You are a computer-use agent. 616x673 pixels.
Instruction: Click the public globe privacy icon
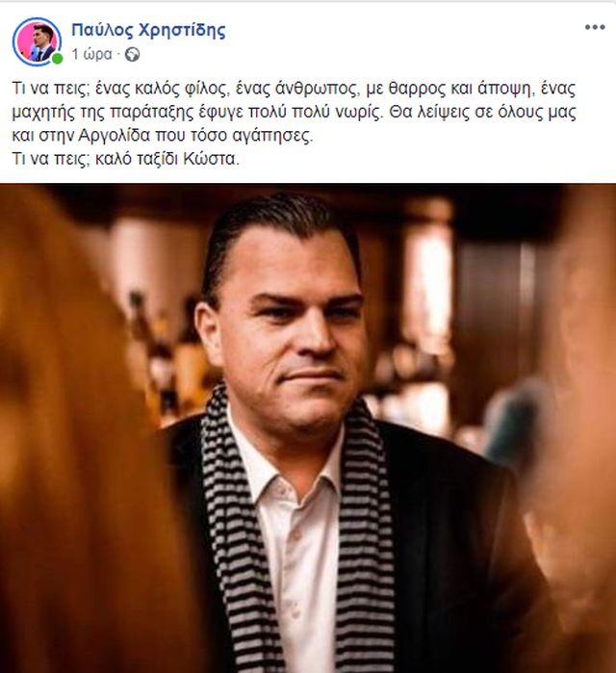[132, 55]
